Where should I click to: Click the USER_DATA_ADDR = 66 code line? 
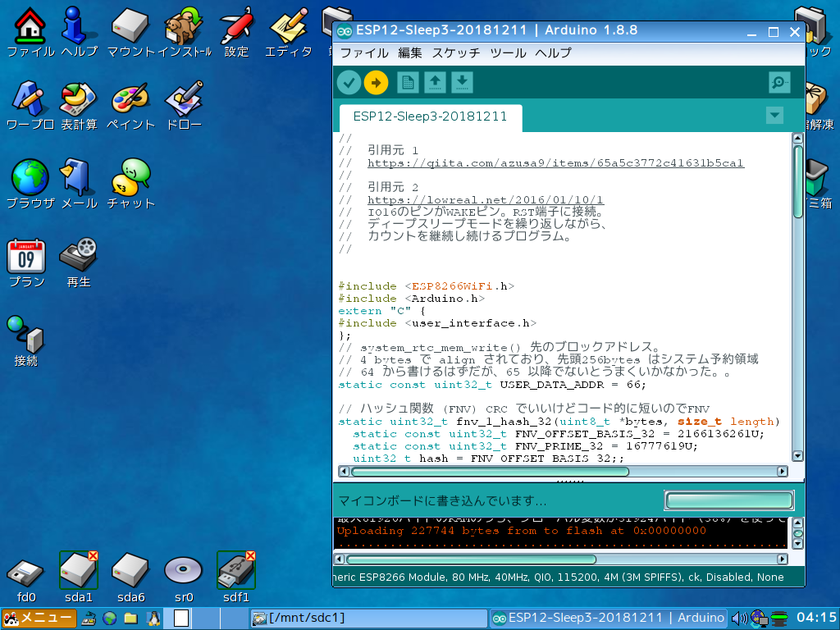pyautogui.click(x=492, y=385)
